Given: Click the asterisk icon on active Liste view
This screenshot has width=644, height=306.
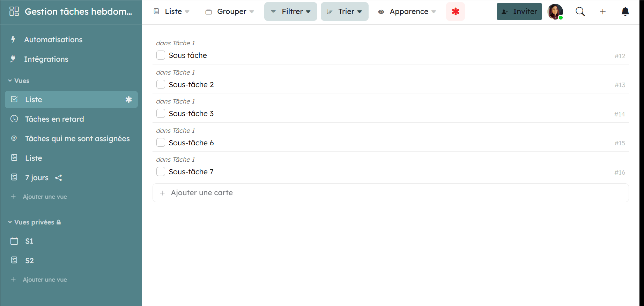Looking at the screenshot, I should [128, 100].
